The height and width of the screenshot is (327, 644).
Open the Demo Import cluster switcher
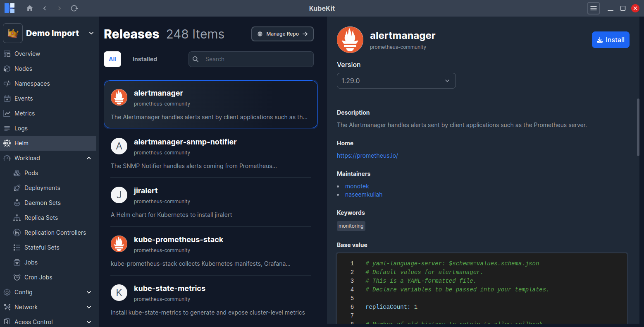49,33
